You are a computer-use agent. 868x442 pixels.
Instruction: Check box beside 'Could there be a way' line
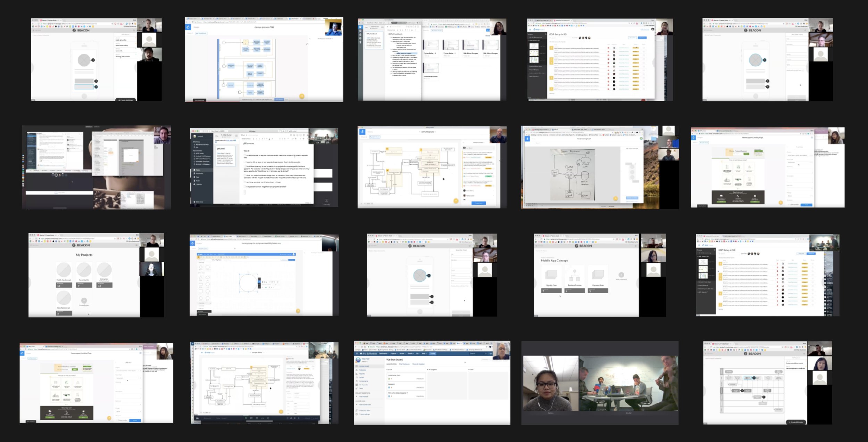pos(245,166)
